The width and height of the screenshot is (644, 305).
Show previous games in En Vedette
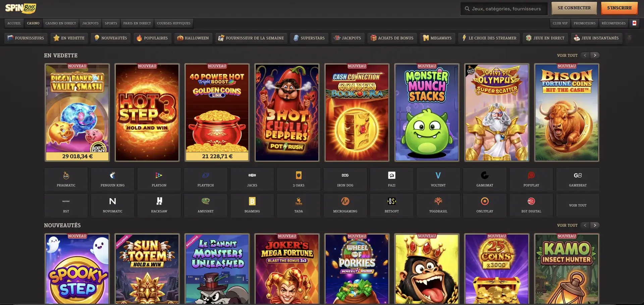pyautogui.click(x=585, y=55)
